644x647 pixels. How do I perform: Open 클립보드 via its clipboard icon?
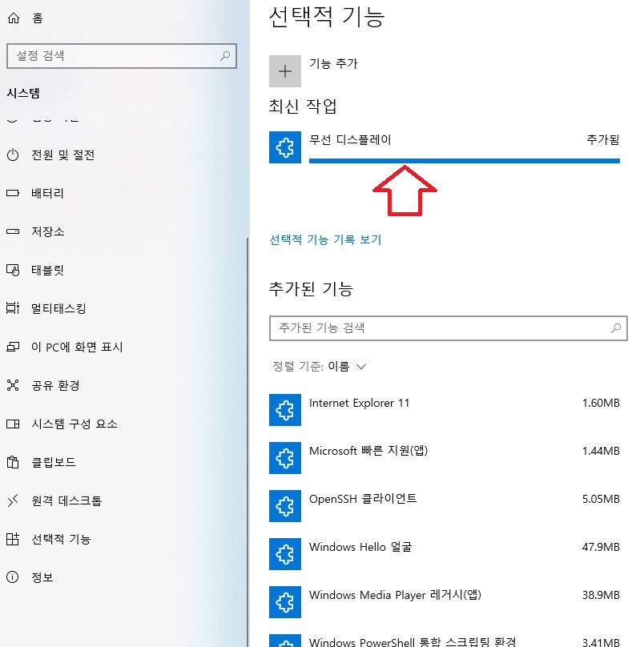coord(14,462)
